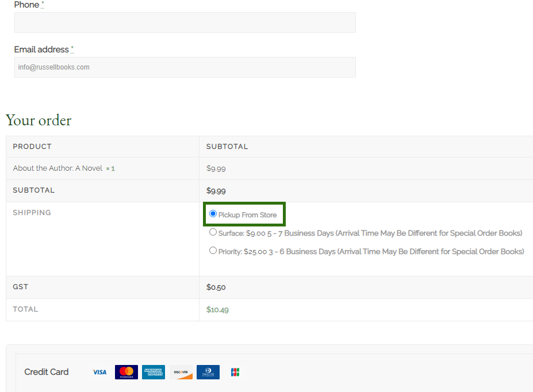
Task: Click product name About the Author: A Novel
Action: (x=57, y=168)
